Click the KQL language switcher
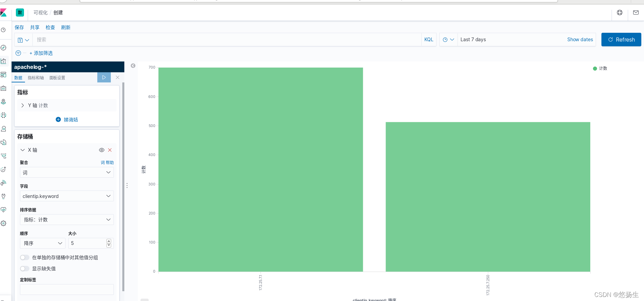 429,40
